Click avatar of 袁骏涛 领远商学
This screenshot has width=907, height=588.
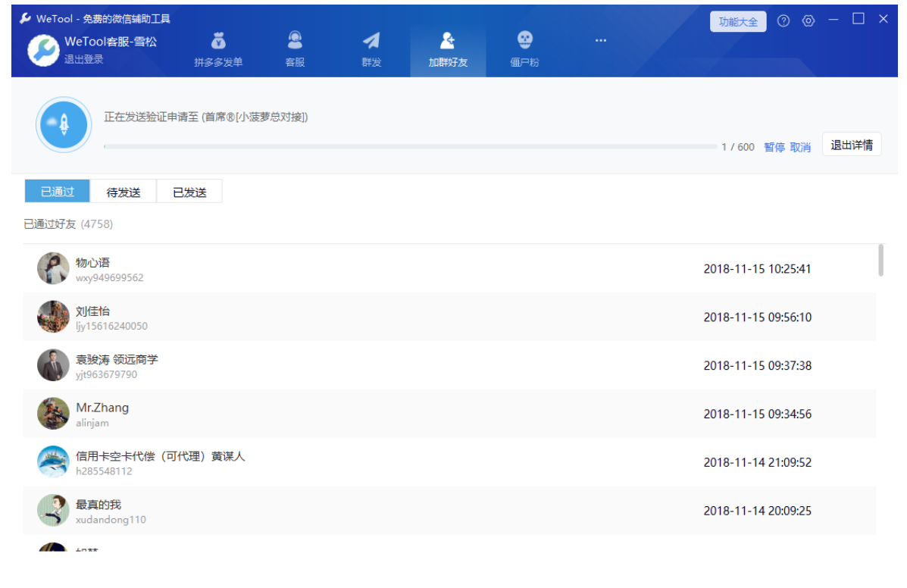(53, 365)
